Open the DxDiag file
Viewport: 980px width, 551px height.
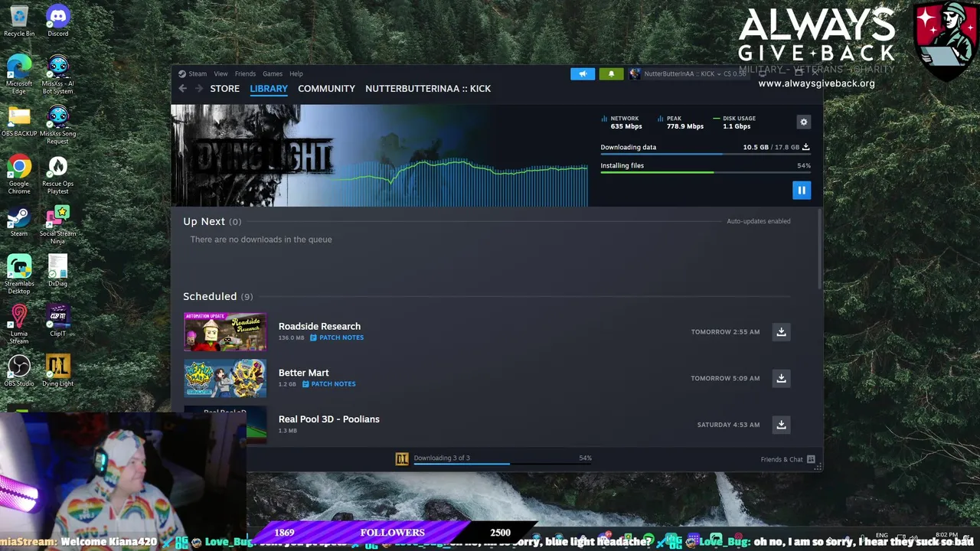click(57, 271)
